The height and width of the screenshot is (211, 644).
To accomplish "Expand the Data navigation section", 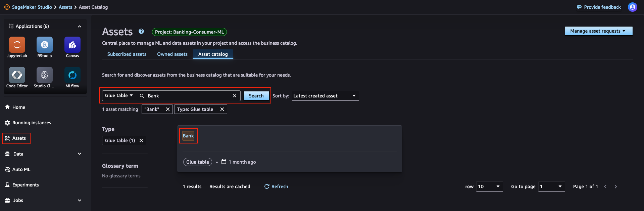I will coord(80,154).
